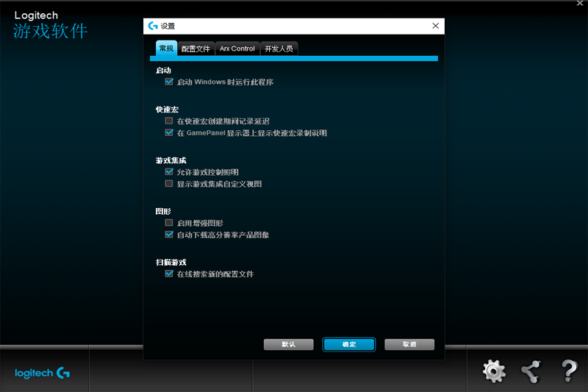588x392 pixels.
Task: Click the logitech G logo at bottom left
Action: point(42,373)
